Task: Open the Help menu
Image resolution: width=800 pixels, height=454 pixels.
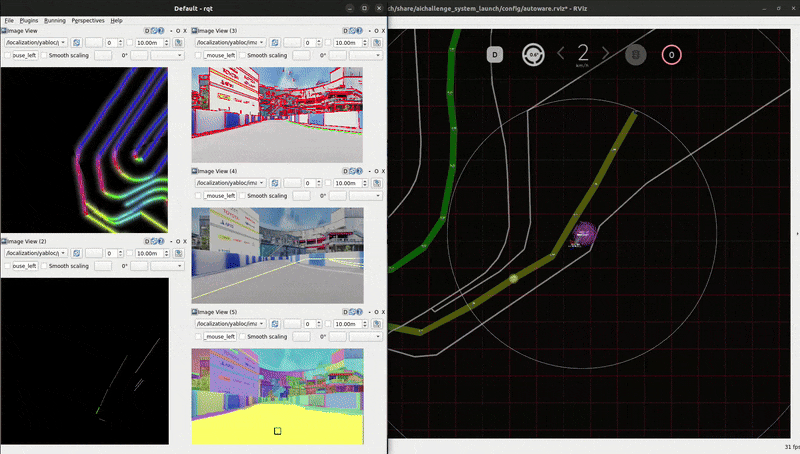Action: click(116, 20)
